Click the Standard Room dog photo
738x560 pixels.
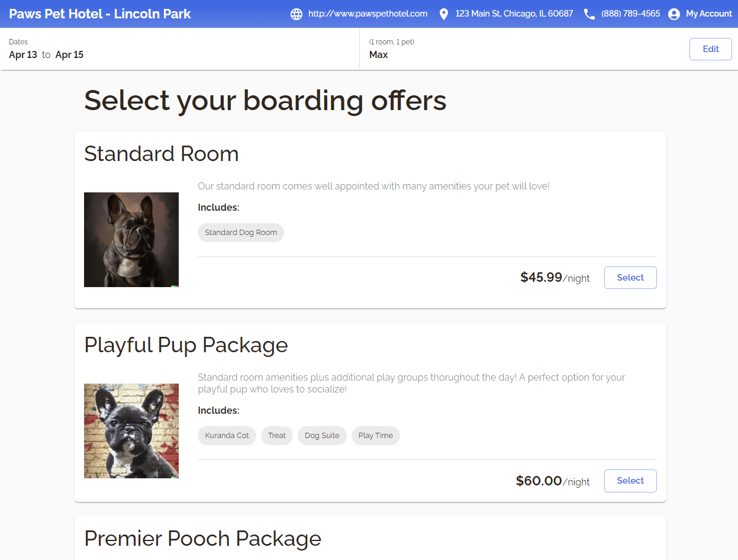point(131,240)
